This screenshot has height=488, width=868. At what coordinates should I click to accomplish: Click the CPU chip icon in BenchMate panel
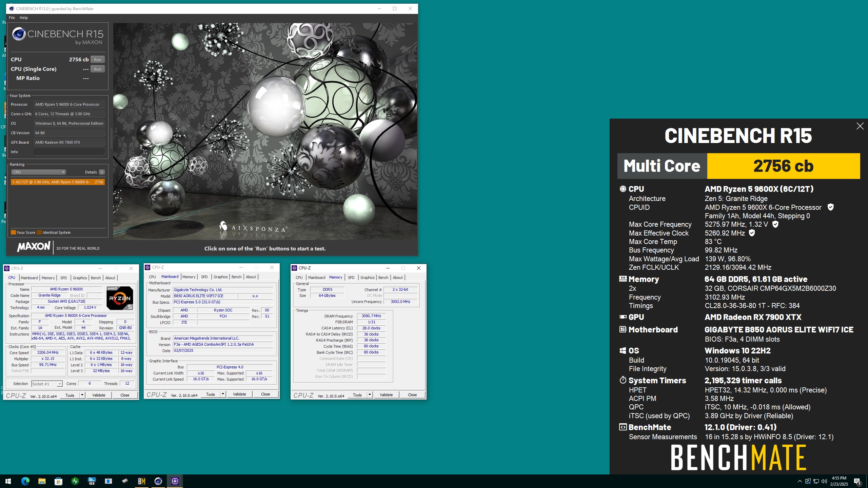pyautogui.click(x=623, y=189)
